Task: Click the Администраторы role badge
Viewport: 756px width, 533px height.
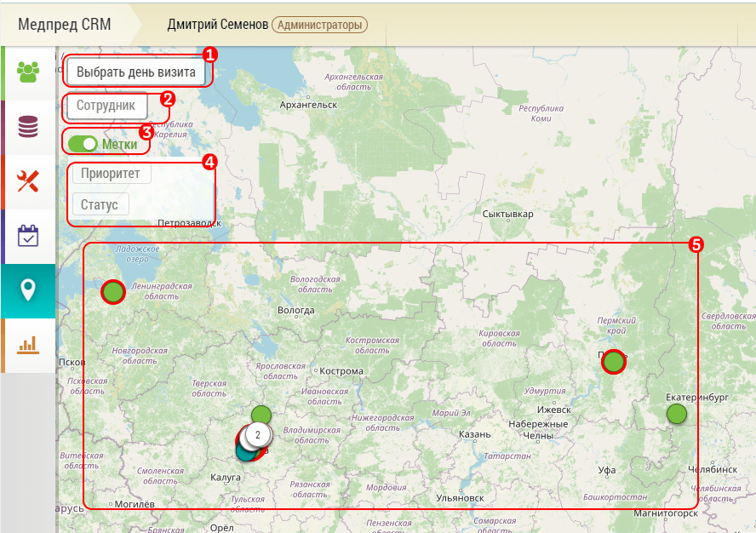Action: [319, 25]
